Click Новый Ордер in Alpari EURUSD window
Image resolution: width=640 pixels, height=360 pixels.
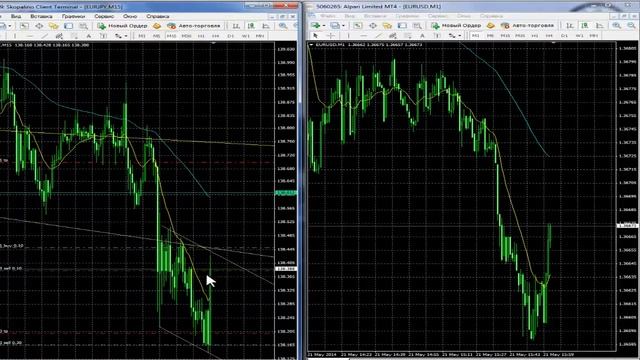tap(456, 25)
